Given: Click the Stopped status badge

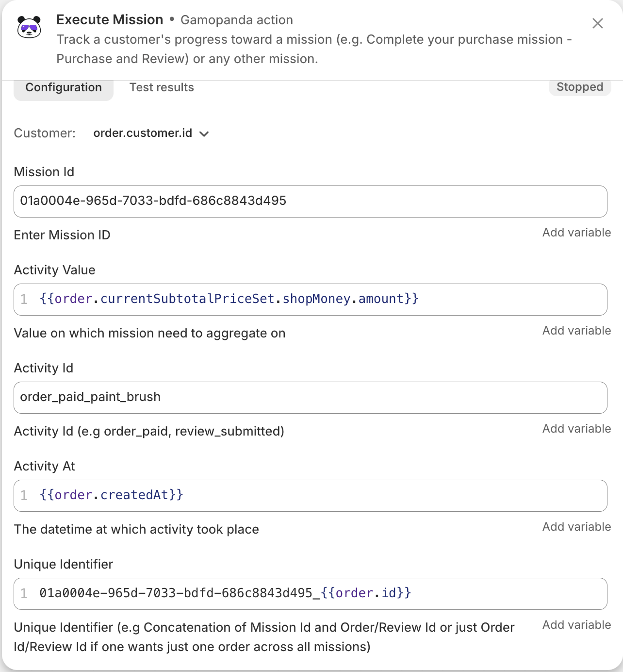Looking at the screenshot, I should 580,87.
